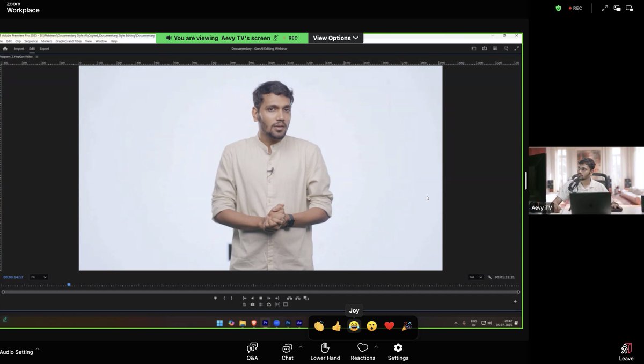The image size is (644, 364).
Task: Open Windows Start menu
Action: (219, 323)
